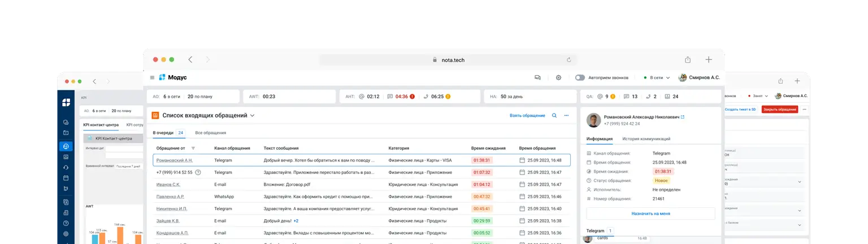Open search in the incoming requests list

tap(554, 115)
